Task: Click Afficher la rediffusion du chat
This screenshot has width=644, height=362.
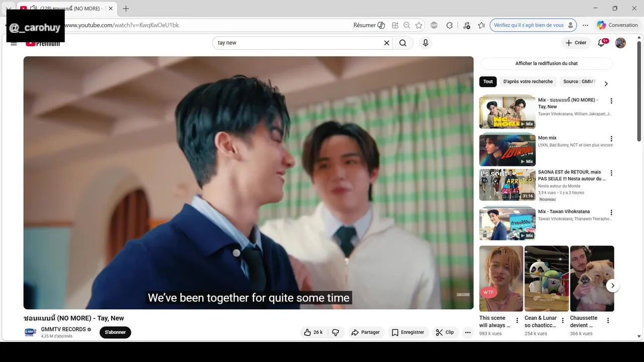Action: click(x=546, y=63)
